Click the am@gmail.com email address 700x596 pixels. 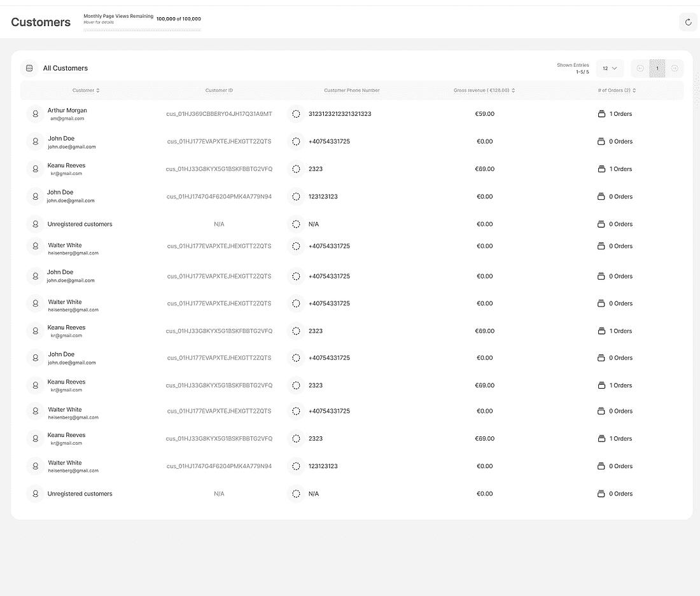[x=67, y=119]
